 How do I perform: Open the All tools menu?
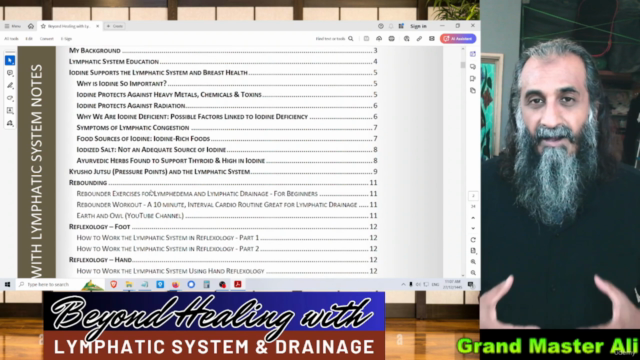[11, 39]
